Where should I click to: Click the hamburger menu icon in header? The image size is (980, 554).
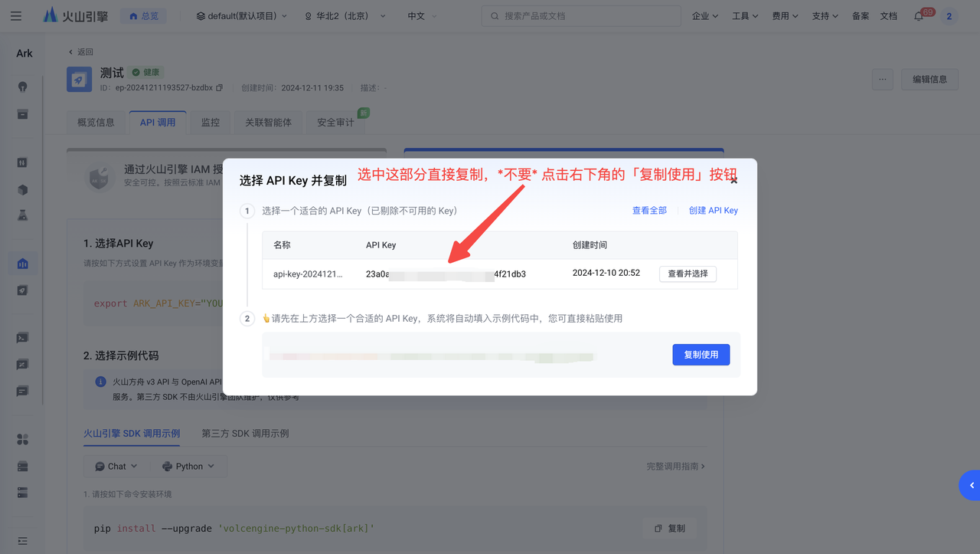coord(16,15)
